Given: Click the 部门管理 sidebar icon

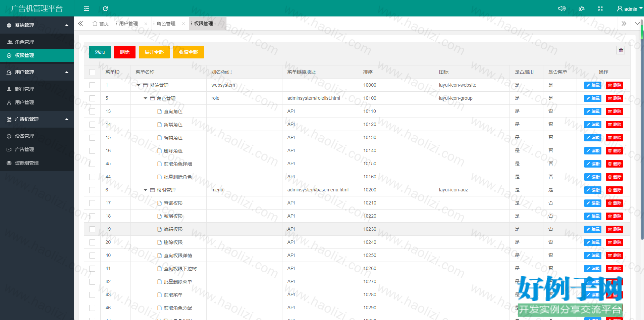Looking at the screenshot, I should click(x=9, y=89).
